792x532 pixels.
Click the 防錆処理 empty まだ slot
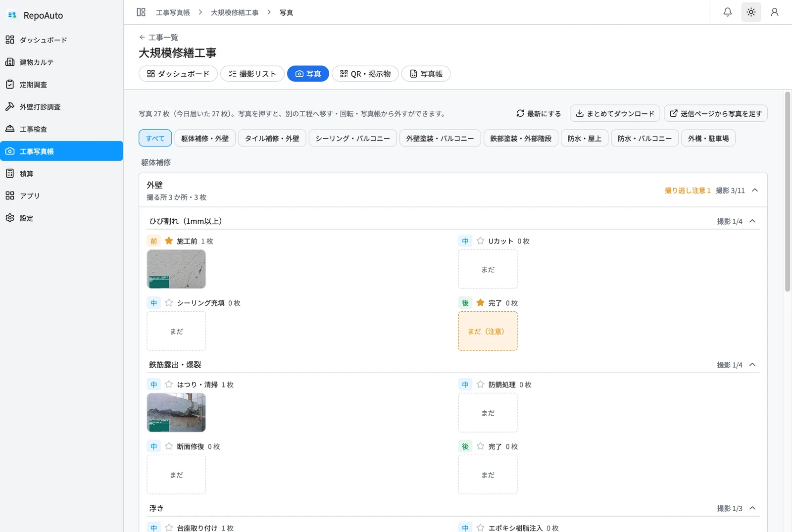(x=488, y=413)
